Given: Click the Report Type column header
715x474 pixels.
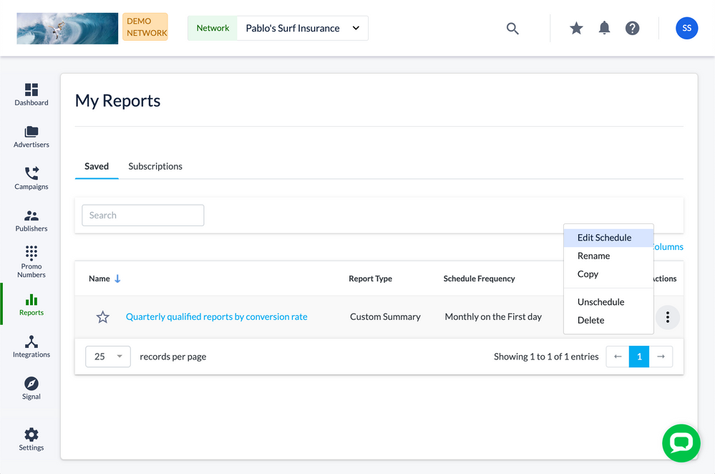Looking at the screenshot, I should [370, 279].
